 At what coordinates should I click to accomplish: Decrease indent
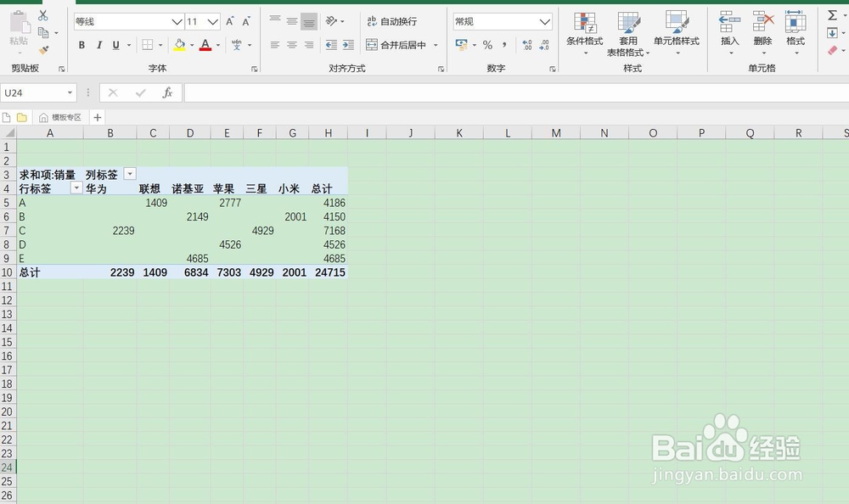331,45
